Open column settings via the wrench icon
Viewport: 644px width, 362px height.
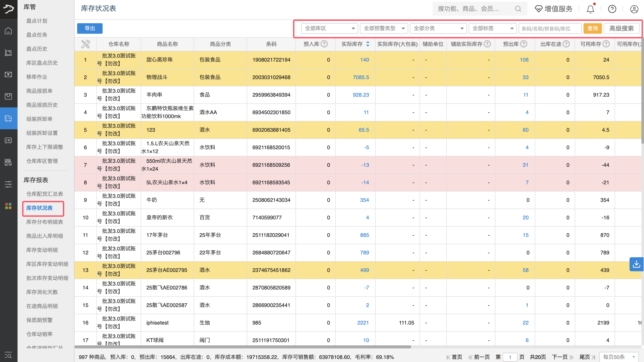pos(85,44)
